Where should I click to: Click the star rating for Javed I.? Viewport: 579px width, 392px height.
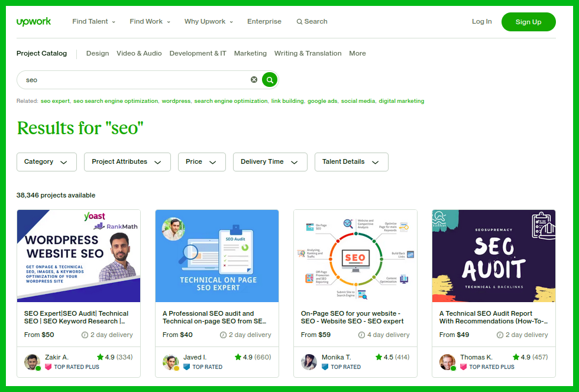click(x=253, y=357)
